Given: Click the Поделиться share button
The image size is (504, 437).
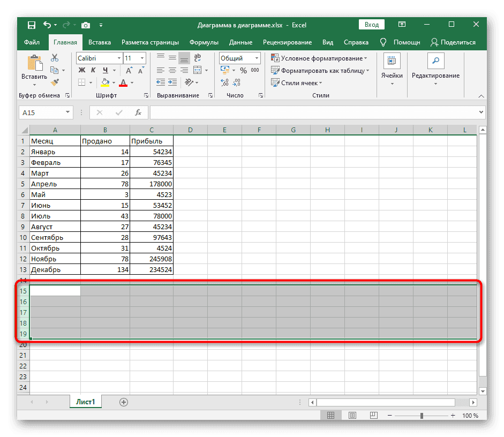Looking at the screenshot, I should pos(453,42).
